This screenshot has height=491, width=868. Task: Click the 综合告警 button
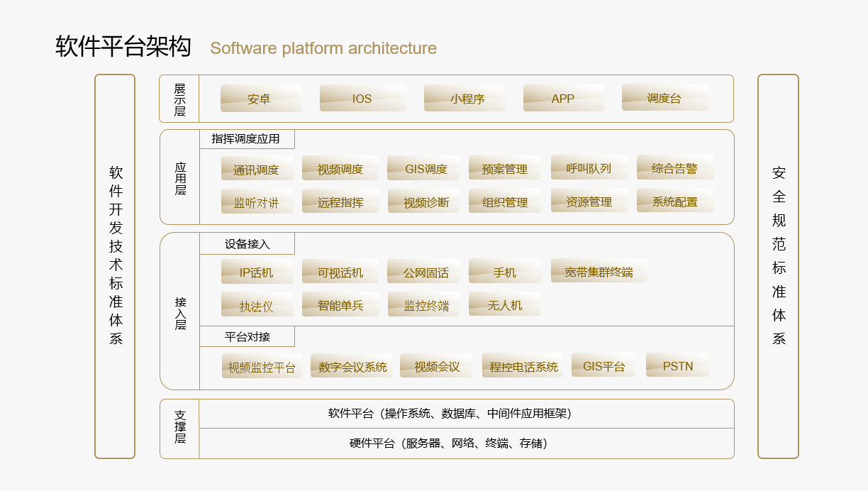tap(674, 168)
